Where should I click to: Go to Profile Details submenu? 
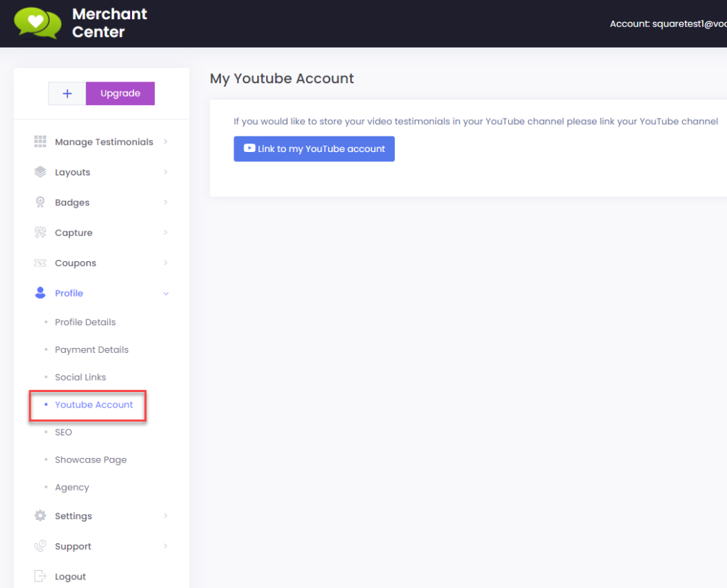coord(85,322)
